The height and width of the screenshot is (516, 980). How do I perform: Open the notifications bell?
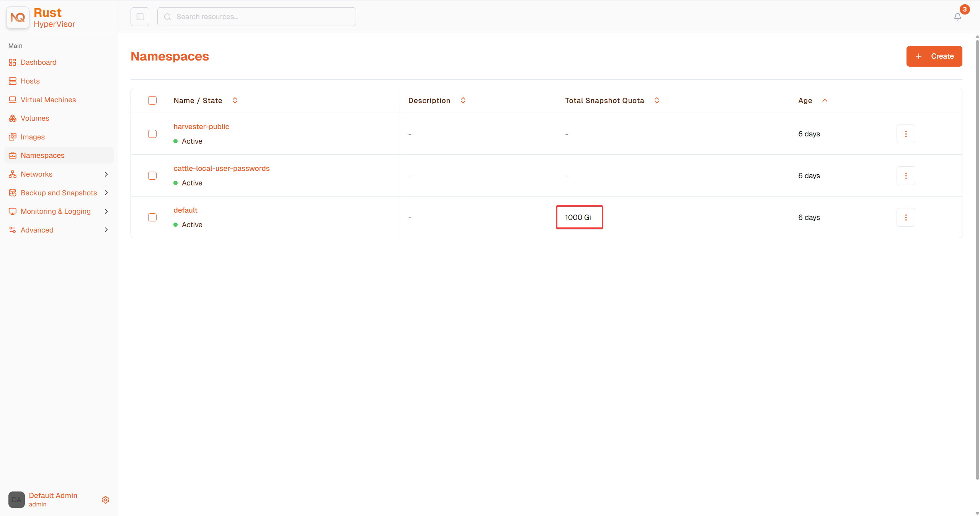coord(957,17)
